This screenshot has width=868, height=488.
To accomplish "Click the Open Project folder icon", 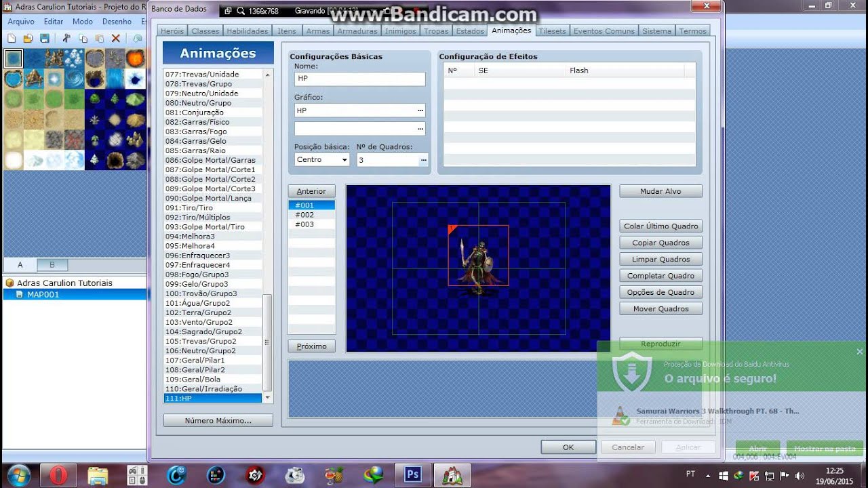I will coord(28,39).
